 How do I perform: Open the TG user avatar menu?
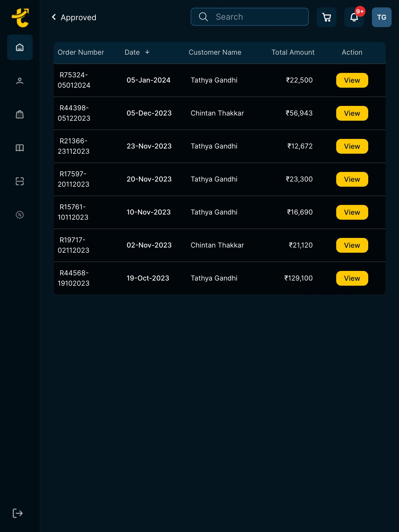pyautogui.click(x=382, y=17)
